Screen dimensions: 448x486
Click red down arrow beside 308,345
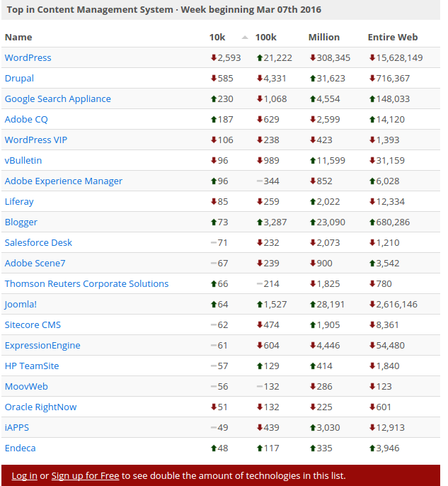(x=313, y=57)
